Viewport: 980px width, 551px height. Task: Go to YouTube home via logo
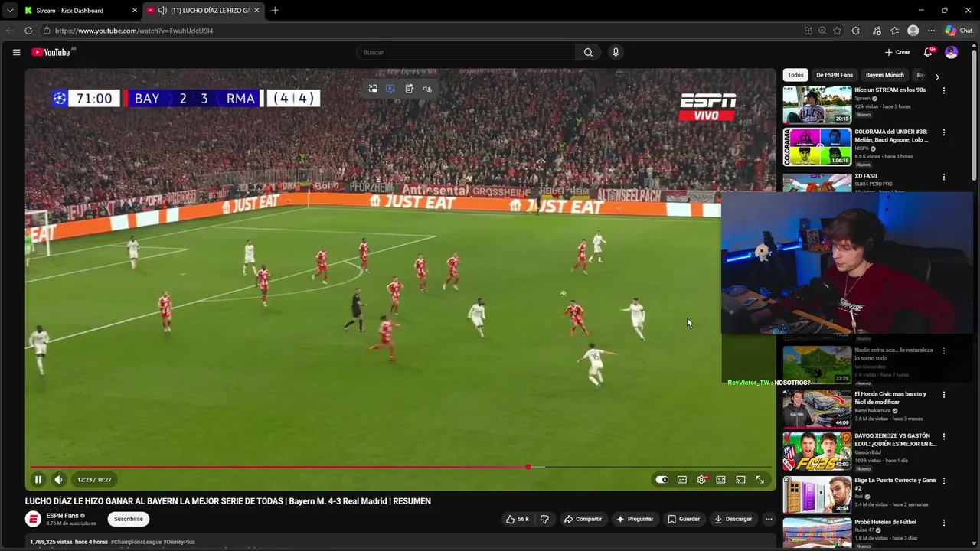[51, 52]
